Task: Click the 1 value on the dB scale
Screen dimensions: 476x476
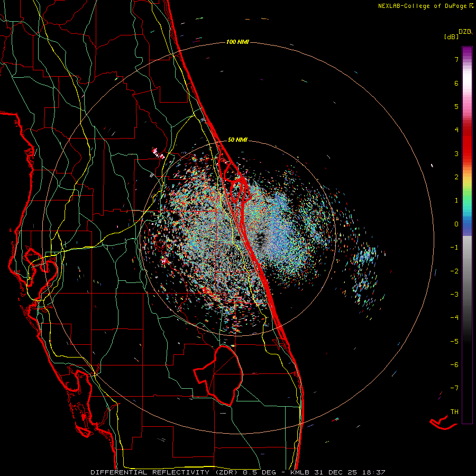Action: [456, 200]
